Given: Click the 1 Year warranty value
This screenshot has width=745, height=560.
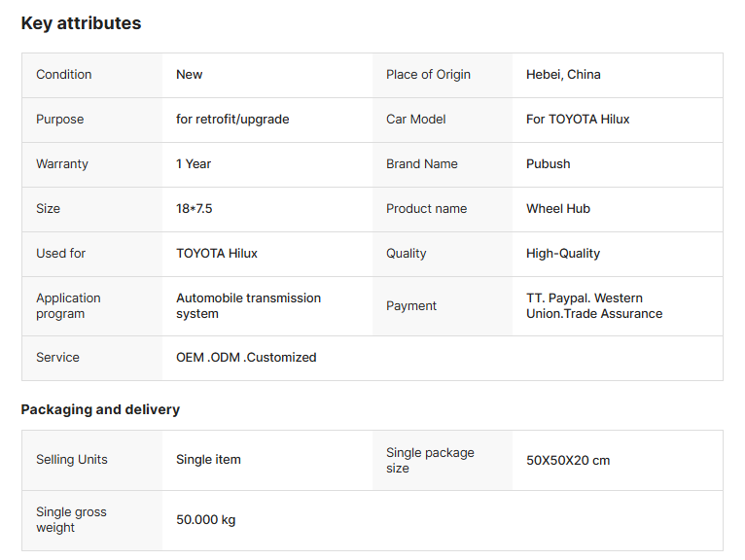Looking at the screenshot, I should click(194, 164).
